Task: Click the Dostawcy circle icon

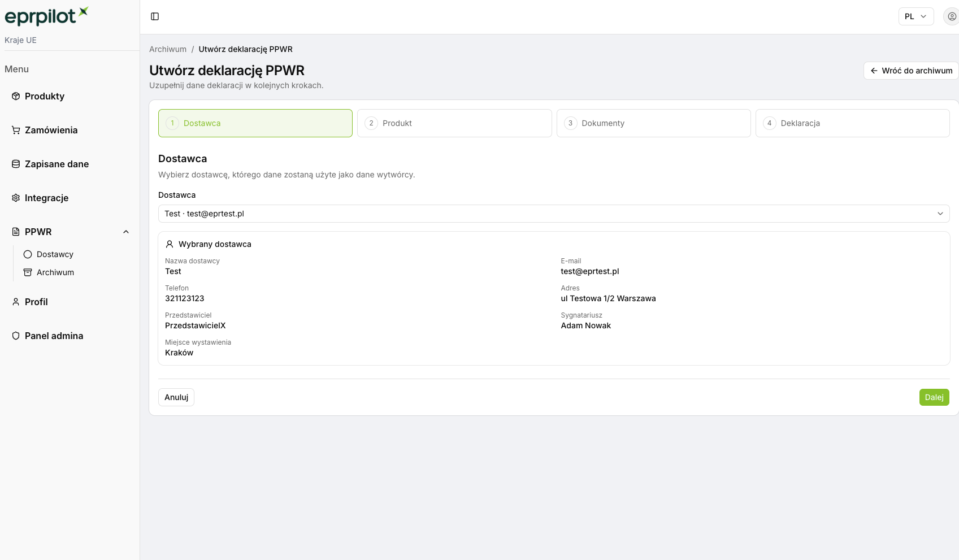Action: (28, 254)
